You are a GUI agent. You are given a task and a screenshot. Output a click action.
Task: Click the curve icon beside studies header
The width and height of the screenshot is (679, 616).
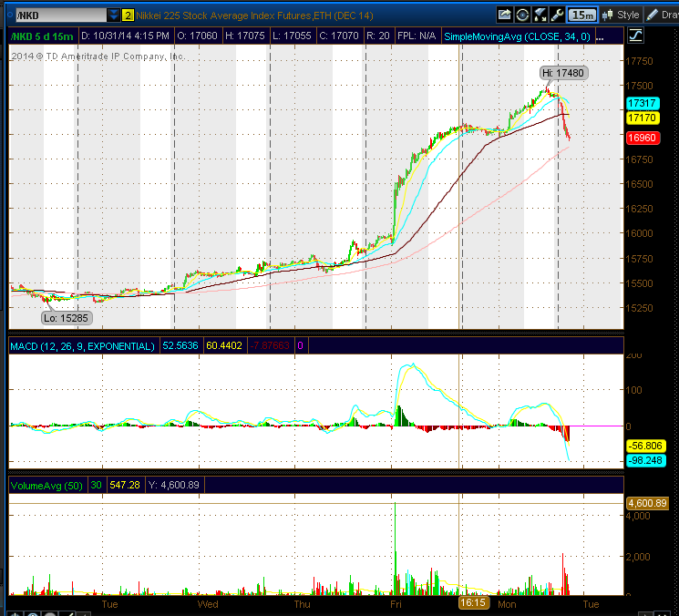[x=635, y=36]
